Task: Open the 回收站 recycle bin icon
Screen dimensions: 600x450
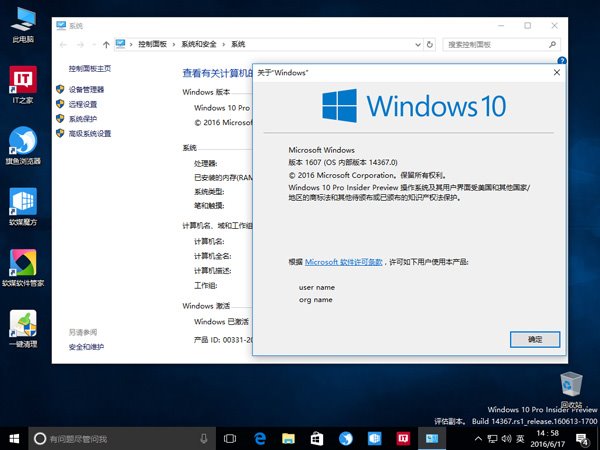Action: pyautogui.click(x=571, y=390)
